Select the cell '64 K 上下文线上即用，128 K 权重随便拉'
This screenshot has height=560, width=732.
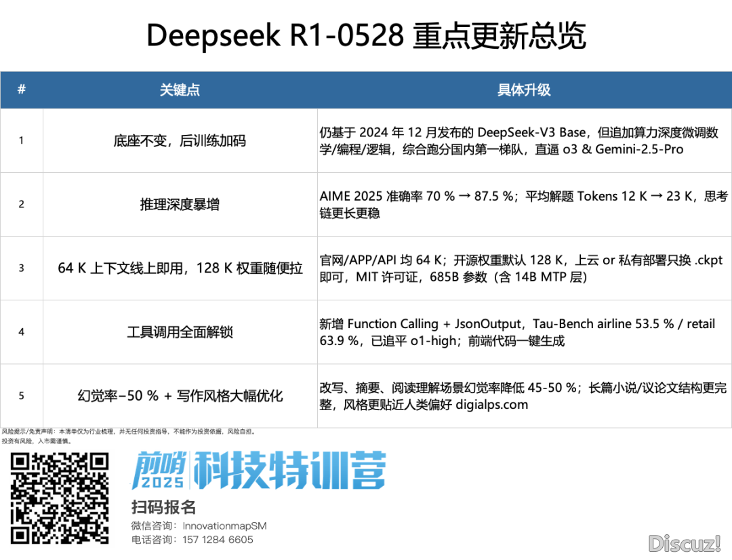coord(180,268)
